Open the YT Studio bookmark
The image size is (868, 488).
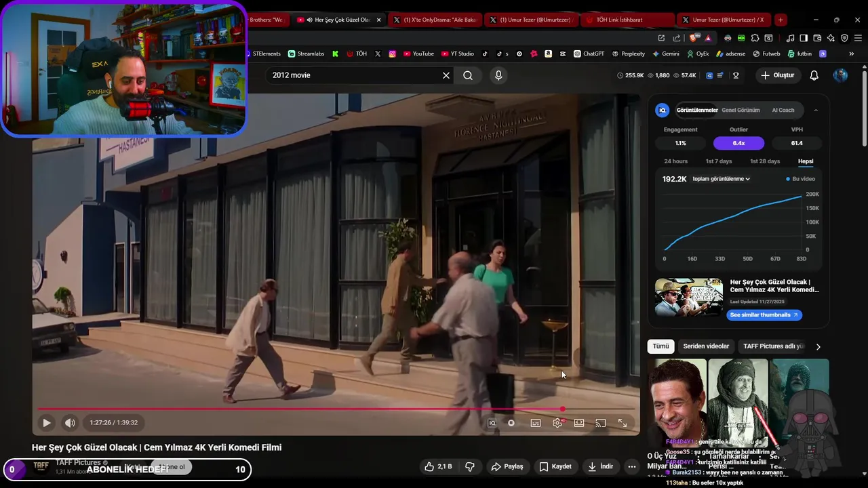(458, 54)
